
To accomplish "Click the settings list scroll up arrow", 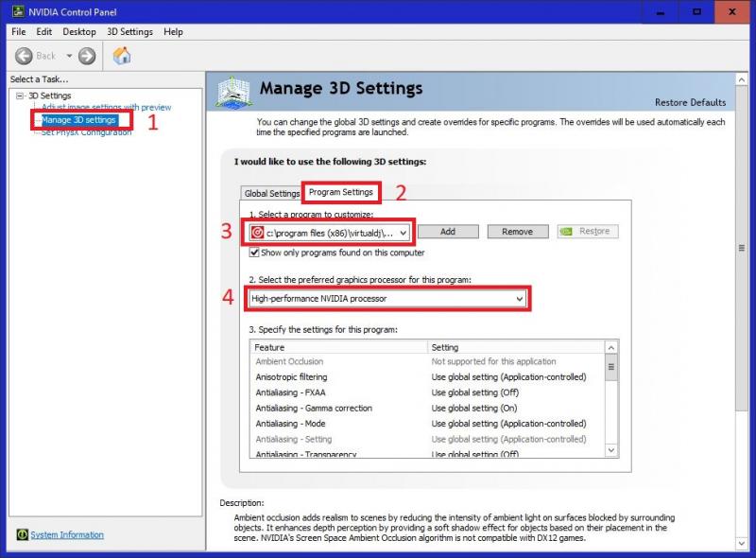I will [611, 347].
